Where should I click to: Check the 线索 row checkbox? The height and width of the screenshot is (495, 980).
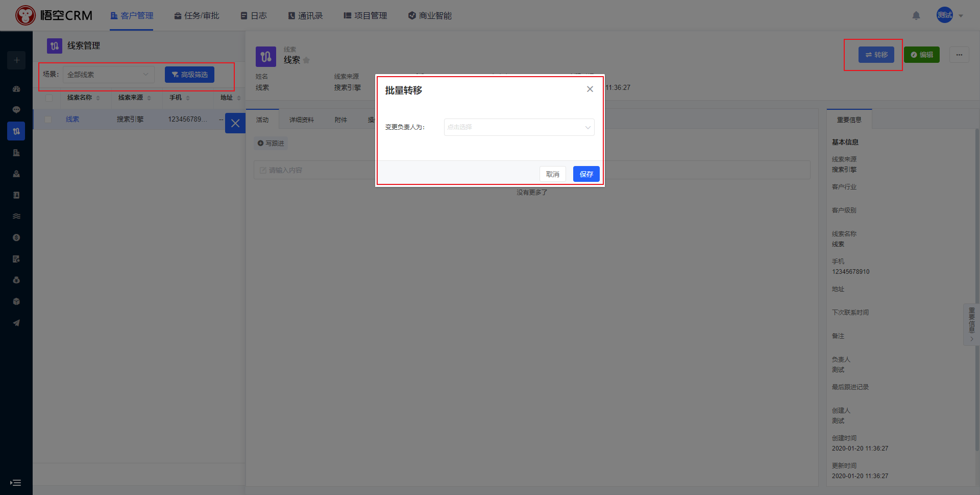pos(48,119)
